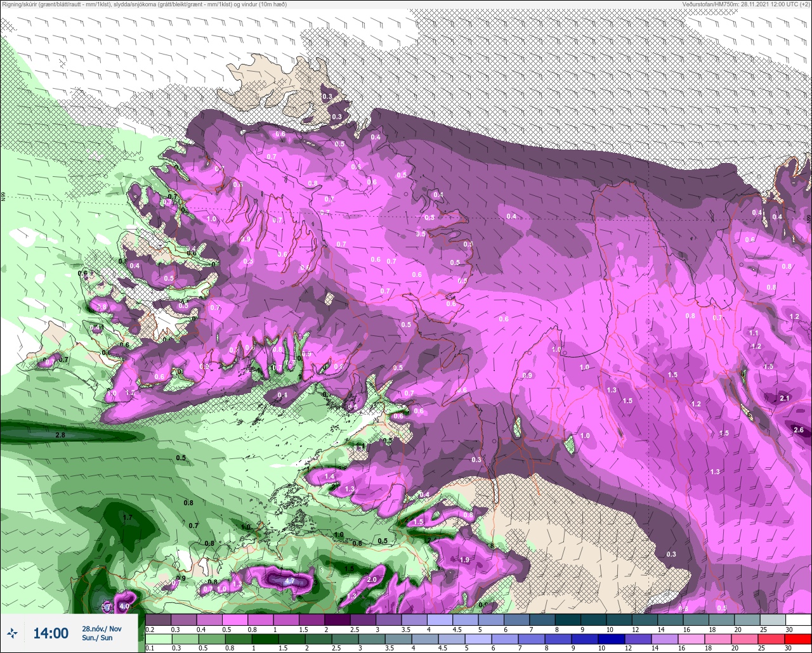Image resolution: width=812 pixels, height=653 pixels.
Task: Click the 2.0 precipitation value on the map
Action: tap(372, 579)
